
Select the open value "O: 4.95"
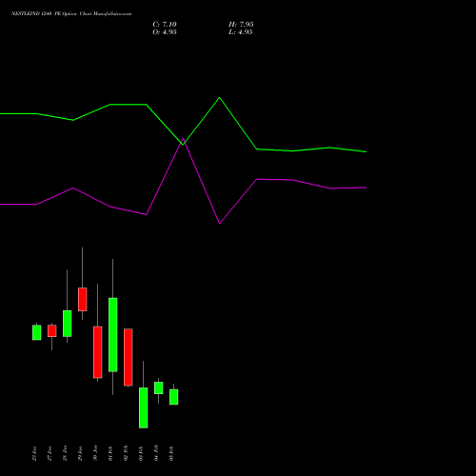coord(165,32)
